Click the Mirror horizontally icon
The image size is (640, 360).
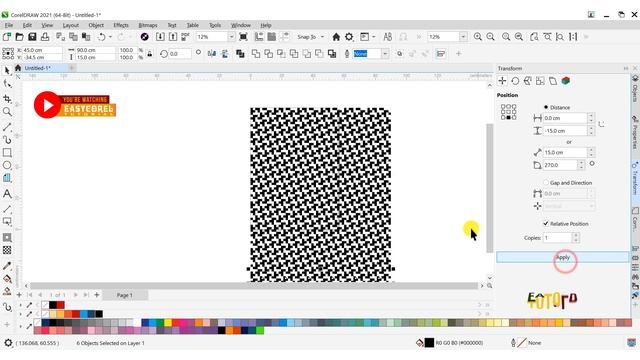point(211,53)
